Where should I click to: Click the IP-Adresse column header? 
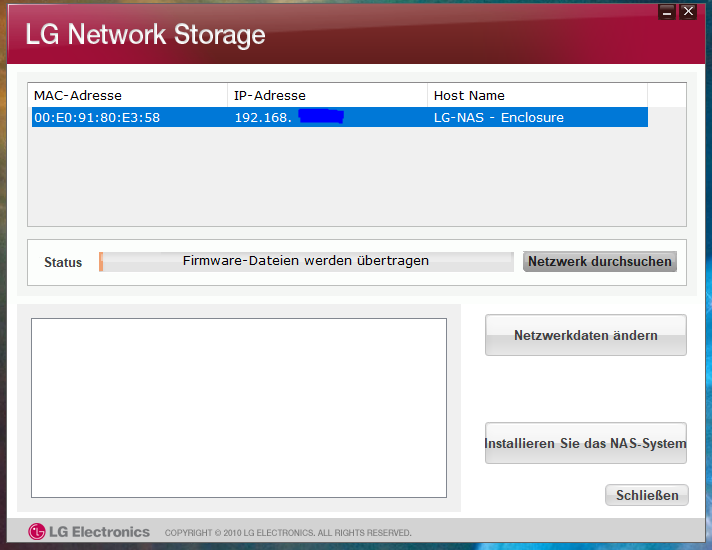coord(327,95)
